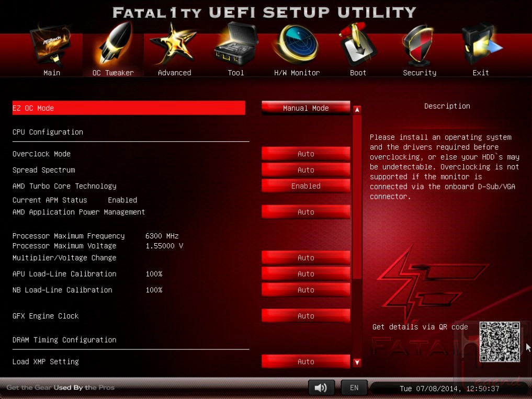This screenshot has width=532, height=399.
Task: Open NB Load-Line Calibration Auto dropdown
Action: (x=305, y=290)
